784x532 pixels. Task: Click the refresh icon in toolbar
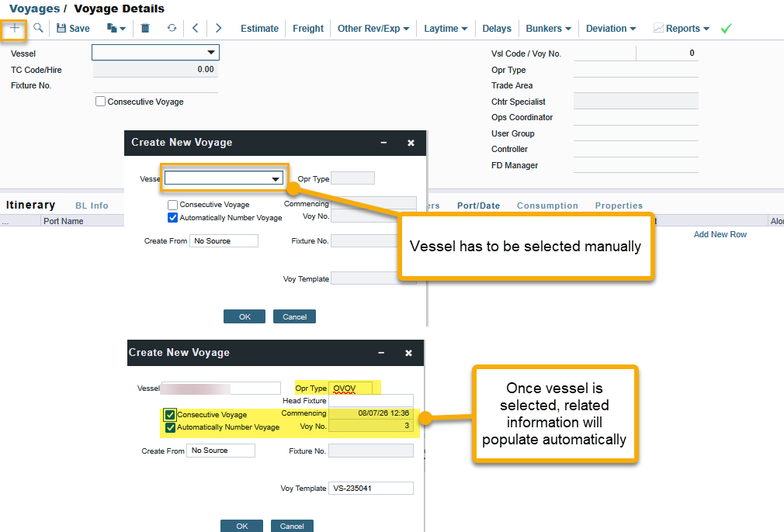coord(172,29)
